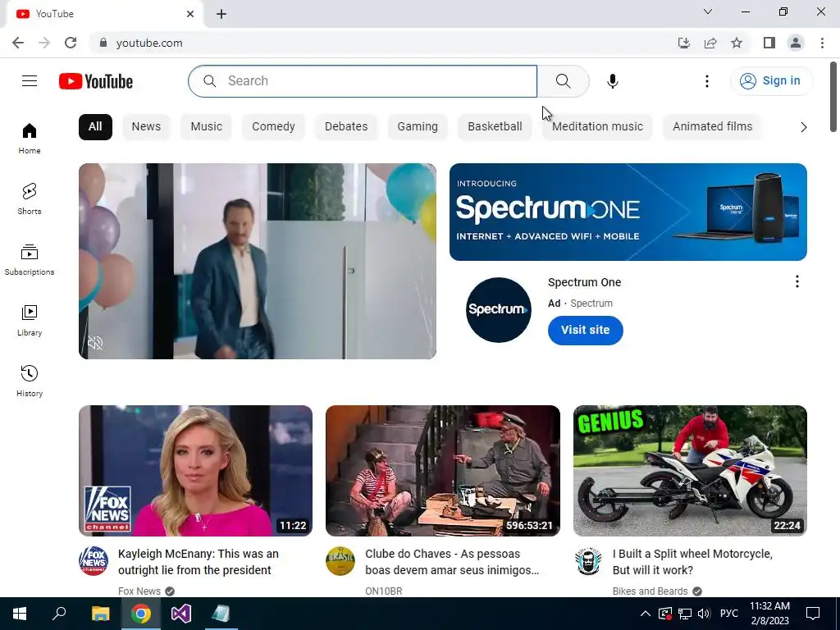Select the Animated films chip
Viewport: 840px width, 630px height.
713,126
